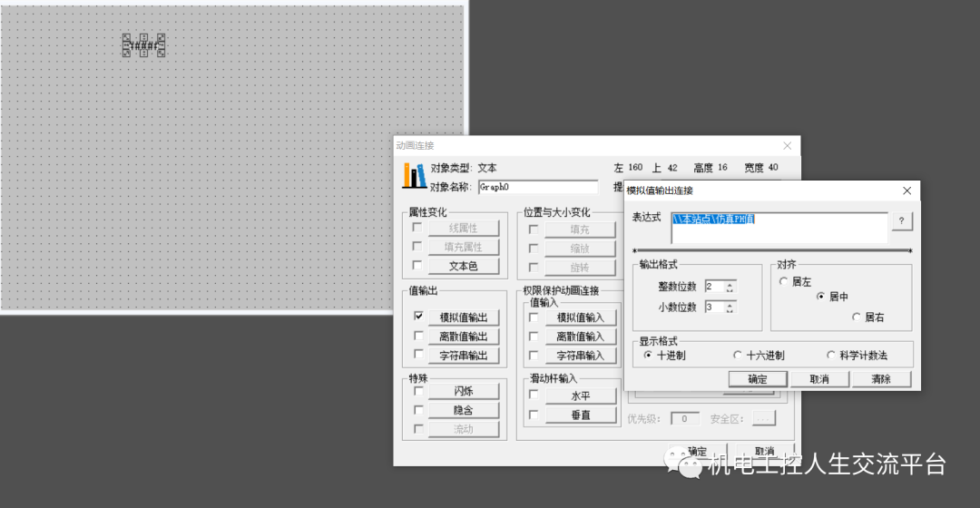The image size is (980, 508).
Task: Open the 离散值输出 connection button
Action: 463,337
